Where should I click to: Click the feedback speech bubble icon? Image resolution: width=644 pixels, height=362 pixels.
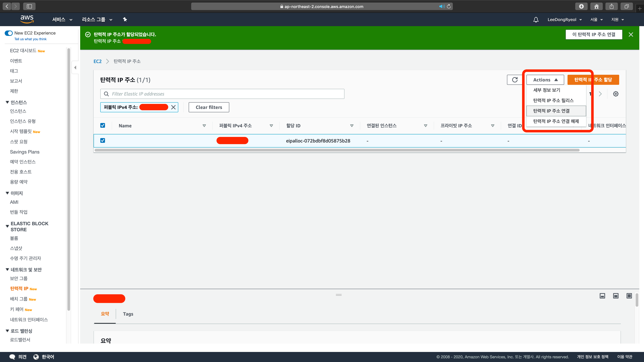coord(12,357)
